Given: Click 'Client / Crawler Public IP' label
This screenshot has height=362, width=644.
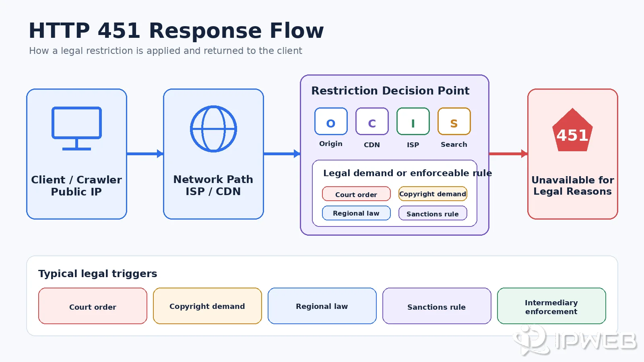Looking at the screenshot, I should coord(76,185).
